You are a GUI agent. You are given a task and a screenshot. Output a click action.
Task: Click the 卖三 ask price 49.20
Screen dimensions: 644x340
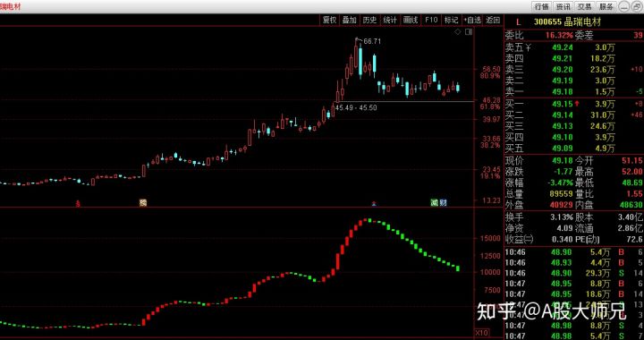pyautogui.click(x=562, y=70)
